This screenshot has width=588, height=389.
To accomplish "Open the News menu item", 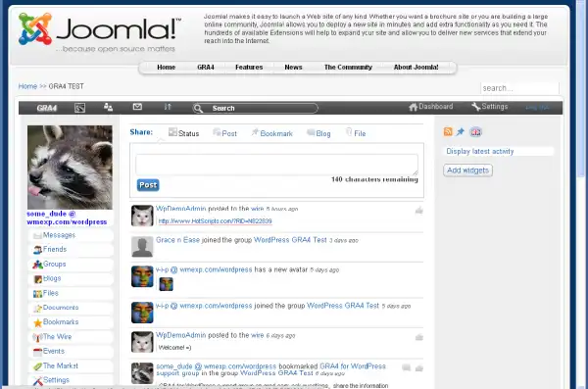I will [293, 68].
